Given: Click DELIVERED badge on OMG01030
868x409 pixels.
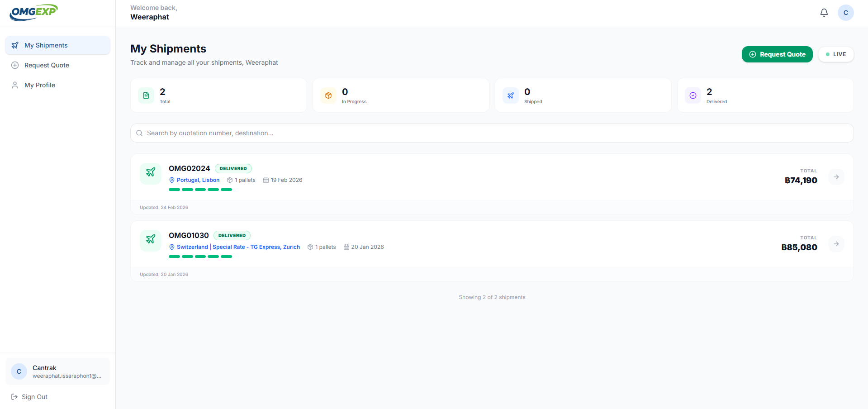Looking at the screenshot, I should (232, 235).
